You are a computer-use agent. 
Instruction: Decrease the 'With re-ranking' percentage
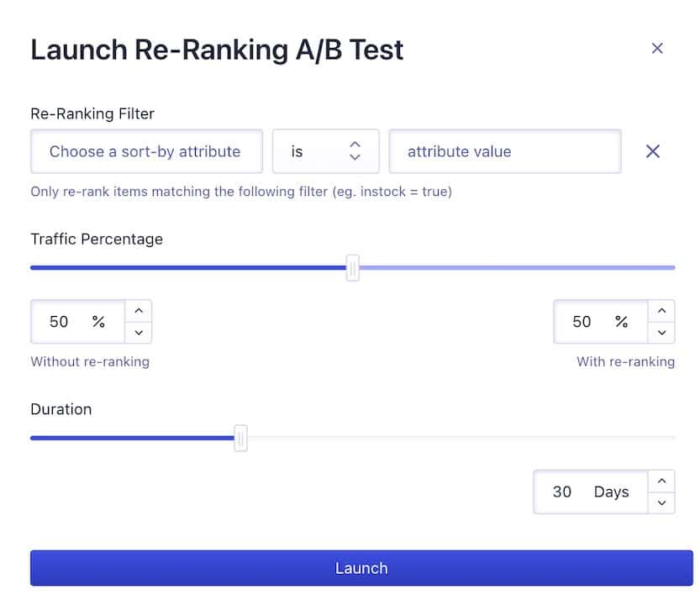pos(662,334)
